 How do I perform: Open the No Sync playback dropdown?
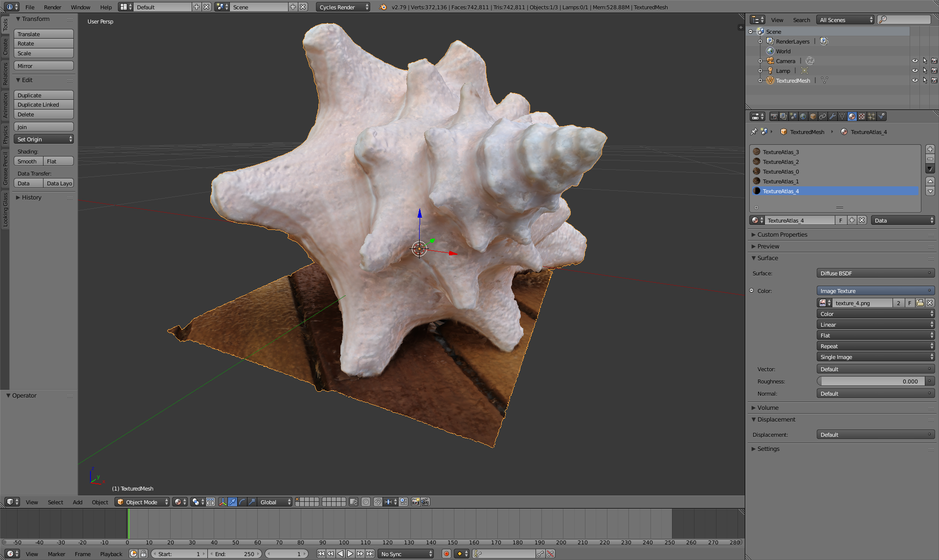click(x=406, y=554)
